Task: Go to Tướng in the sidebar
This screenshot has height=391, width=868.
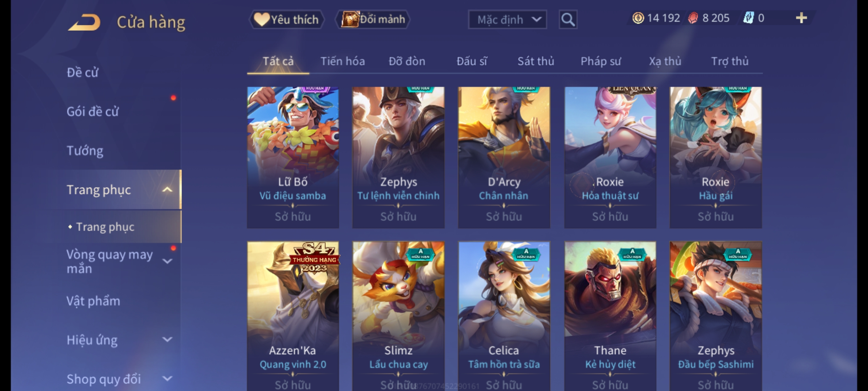Action: point(85,151)
